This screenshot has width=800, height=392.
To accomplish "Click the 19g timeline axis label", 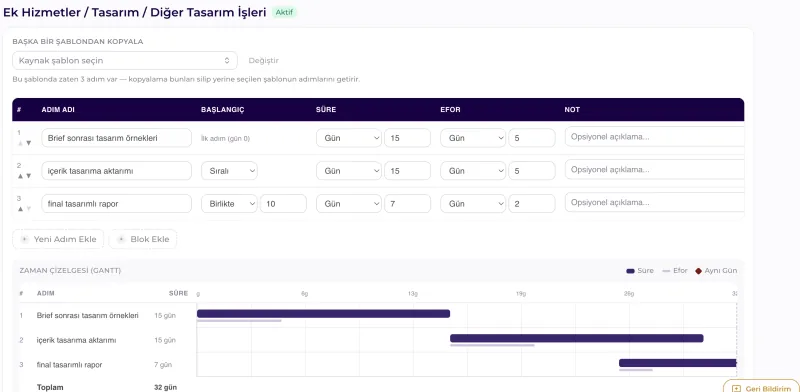I will pyautogui.click(x=520, y=293).
